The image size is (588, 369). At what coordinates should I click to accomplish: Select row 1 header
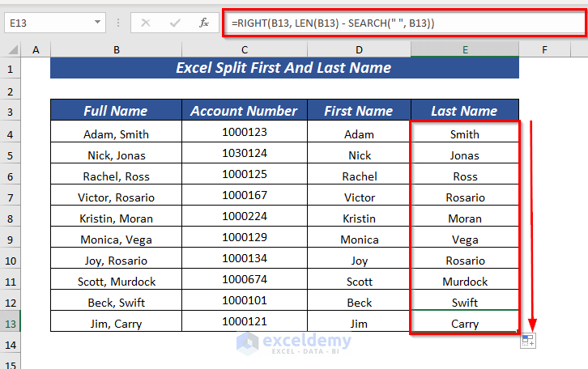[x=11, y=69]
